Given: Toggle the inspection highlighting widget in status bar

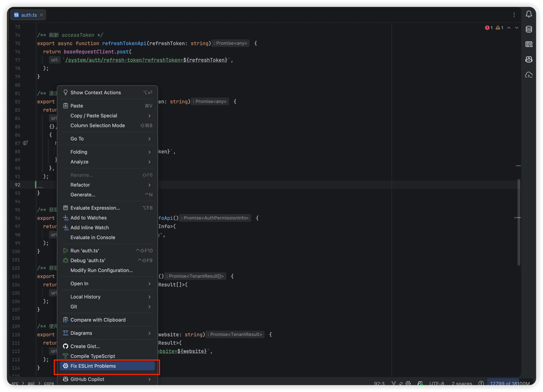Looking at the screenshot, I should [x=482, y=383].
